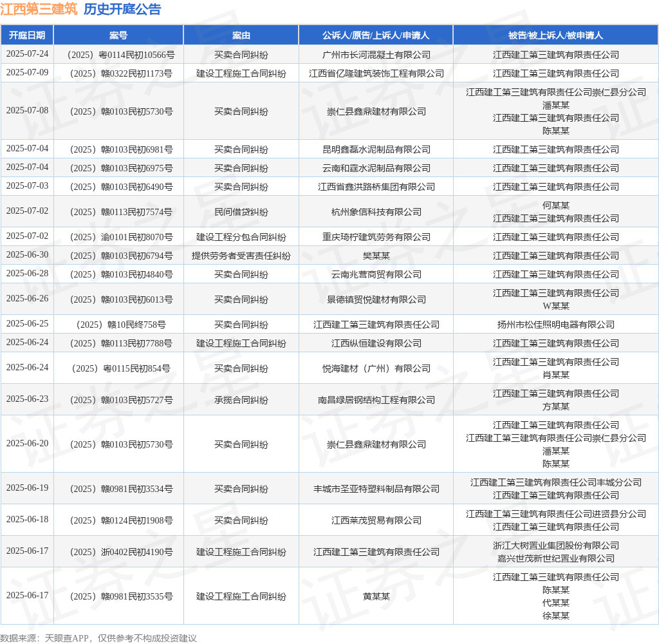The image size is (659, 644).
Task: Click the 承揽合同纠纷 case cause cell
Action: pyautogui.click(x=241, y=400)
